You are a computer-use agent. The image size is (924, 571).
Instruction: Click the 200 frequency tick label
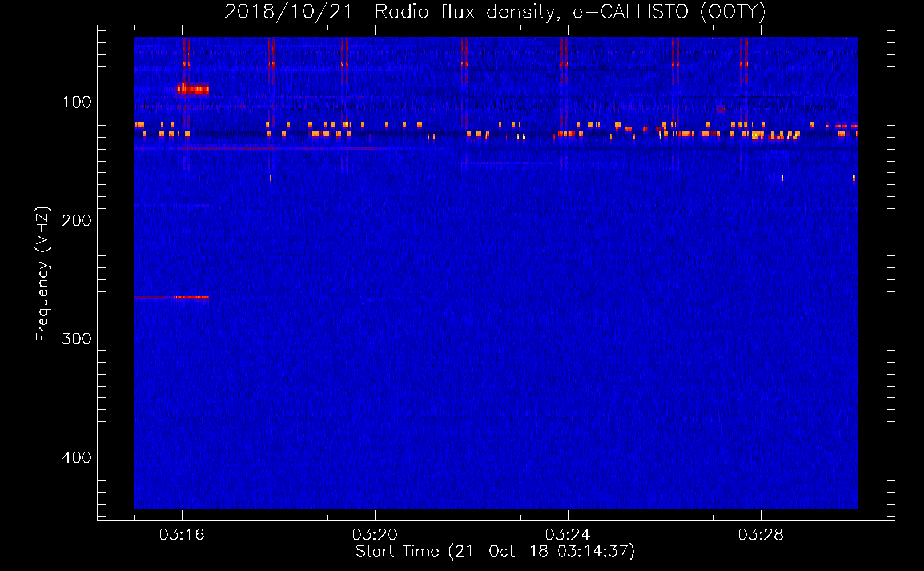pyautogui.click(x=77, y=220)
